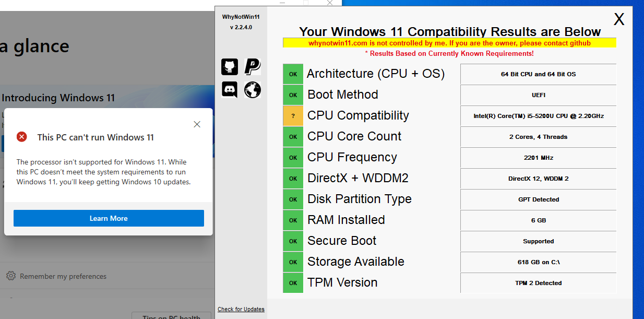644x319 pixels.
Task: Click the TPM 2 Detected value
Action: point(539,283)
